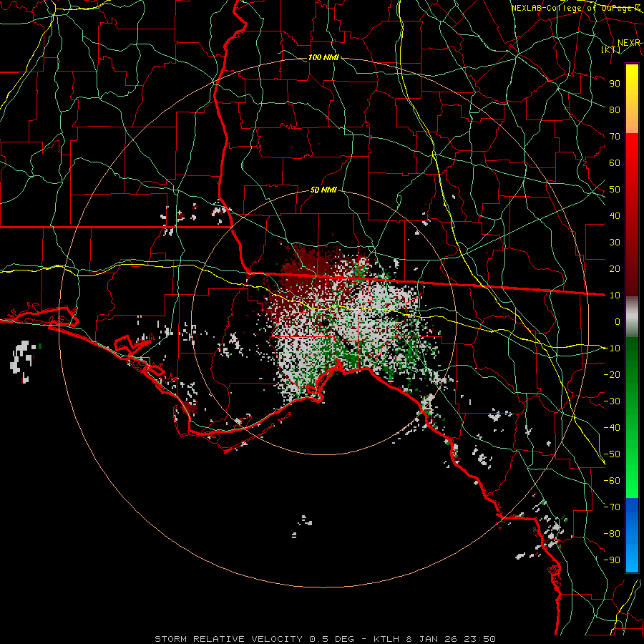Click the "STORM RELATIVE VELOCITY 0.5 DEG" caption text
Viewport: 644px width, 644px height.
254,639
